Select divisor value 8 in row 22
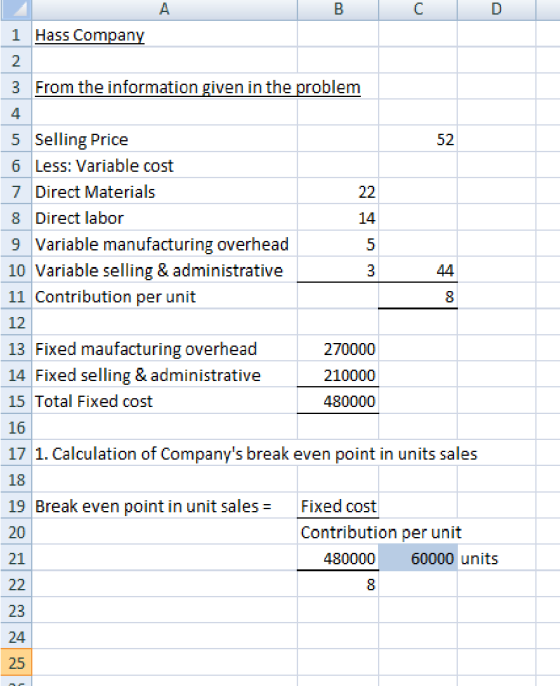Screen dimensions: 560x686 click(338, 584)
